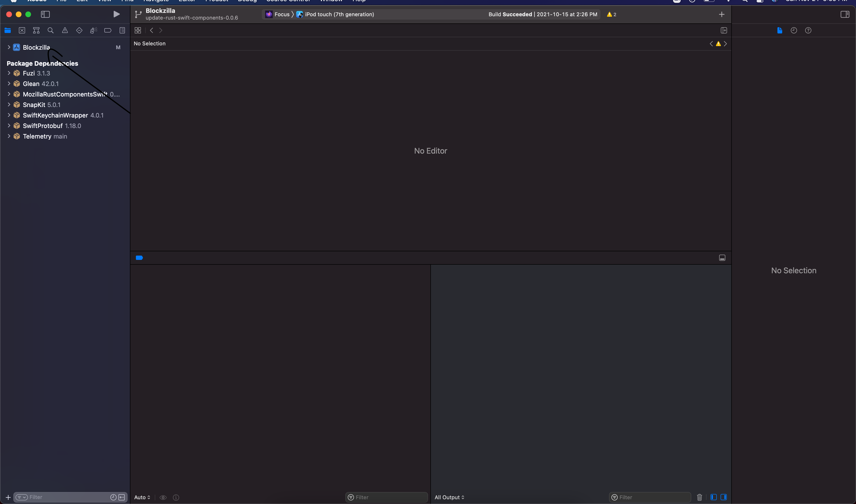The height and width of the screenshot is (504, 856).
Task: Jump to previous issue arrow
Action: tap(711, 44)
